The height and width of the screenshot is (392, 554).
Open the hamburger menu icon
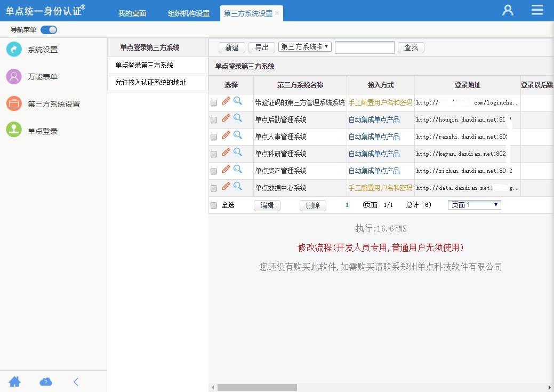tap(537, 10)
